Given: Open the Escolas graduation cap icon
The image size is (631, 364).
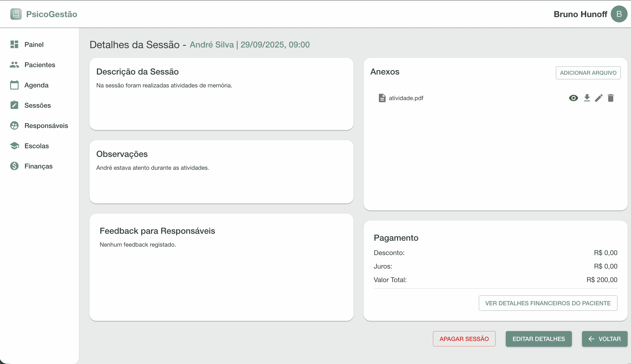Looking at the screenshot, I should pyautogui.click(x=14, y=146).
